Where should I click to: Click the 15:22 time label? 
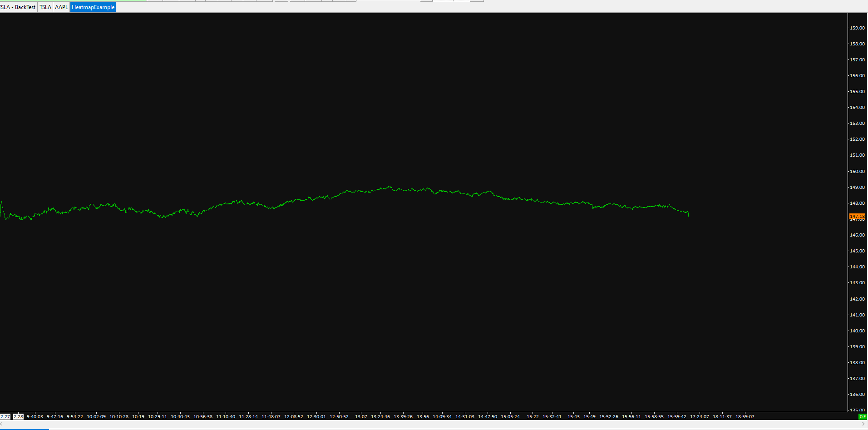(x=533, y=417)
